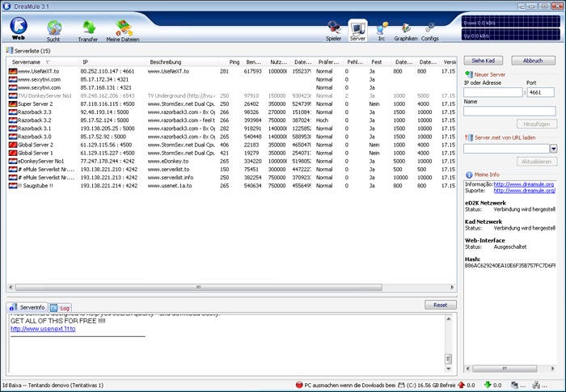
Task: Click the Aktualisieren button
Action: [537, 162]
